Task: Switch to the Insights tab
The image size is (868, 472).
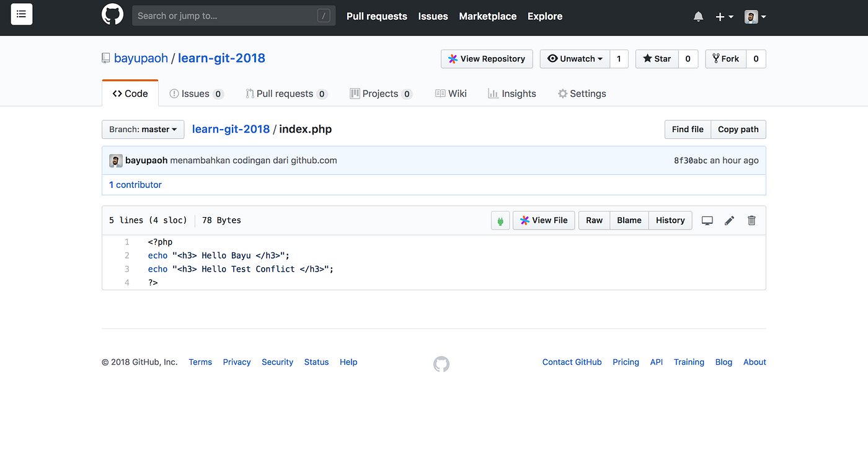Action: coord(512,93)
